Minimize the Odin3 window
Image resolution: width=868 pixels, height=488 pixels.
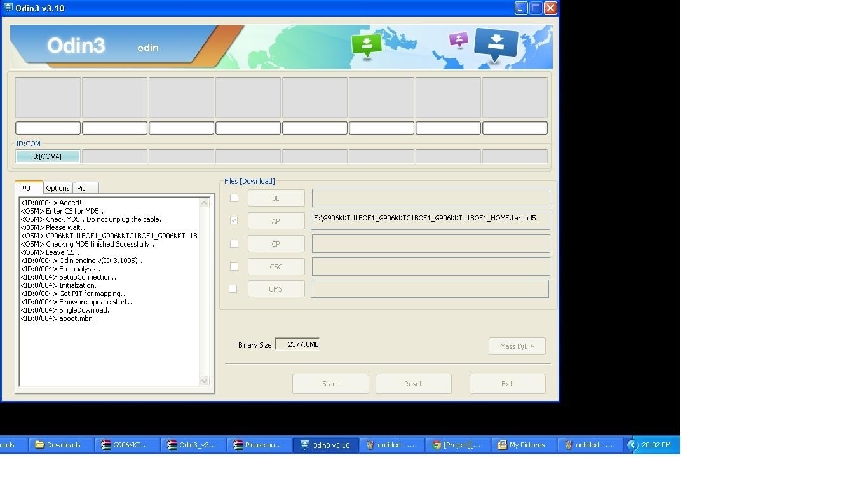click(x=521, y=8)
